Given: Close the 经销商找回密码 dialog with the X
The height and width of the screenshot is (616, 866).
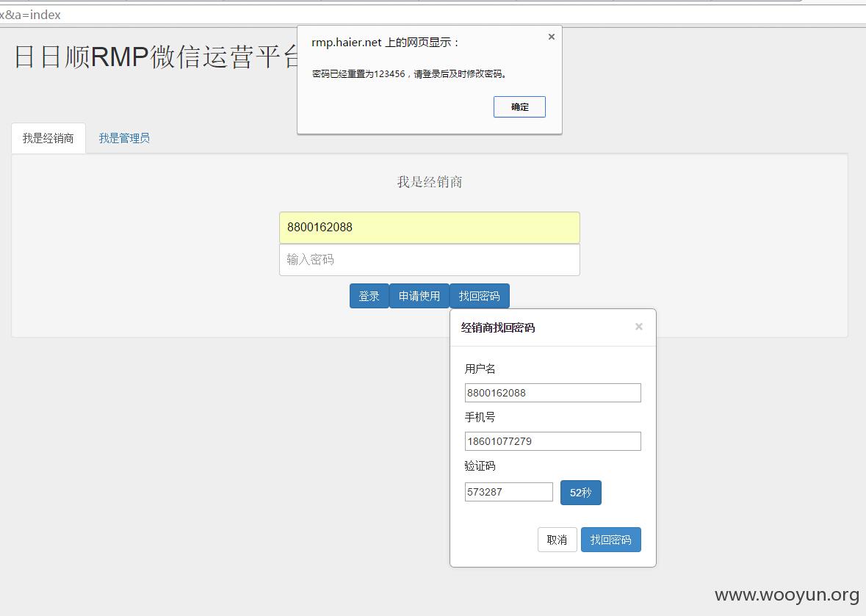Looking at the screenshot, I should pos(639,327).
